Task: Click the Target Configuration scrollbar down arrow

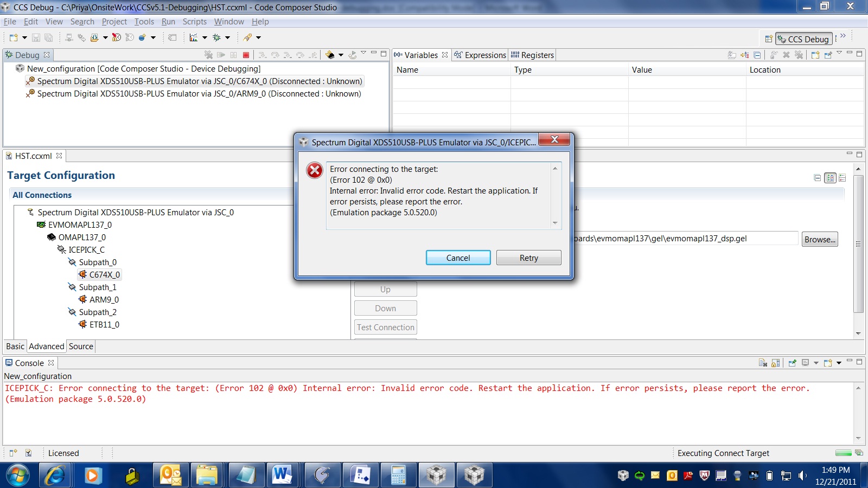Action: click(x=858, y=333)
